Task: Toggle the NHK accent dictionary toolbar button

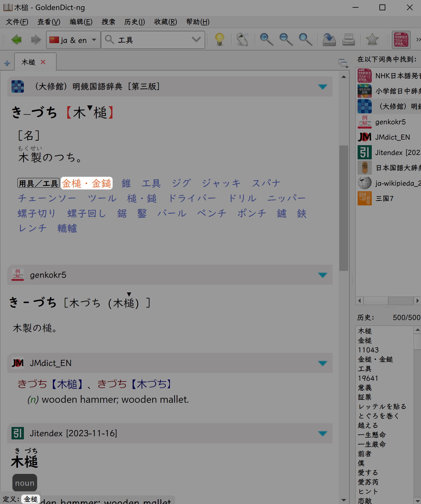Action: 401,40
